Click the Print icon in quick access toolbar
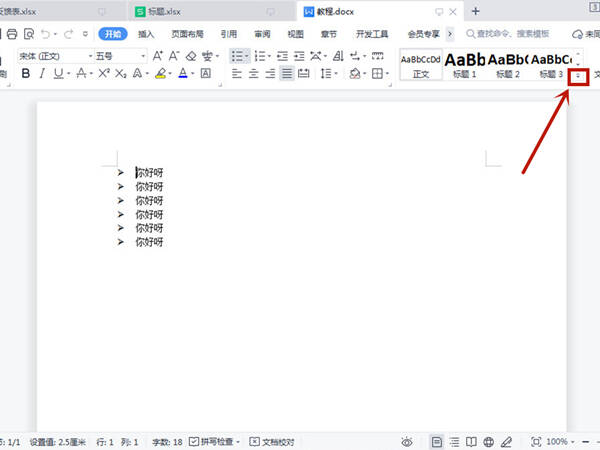 tap(12, 34)
